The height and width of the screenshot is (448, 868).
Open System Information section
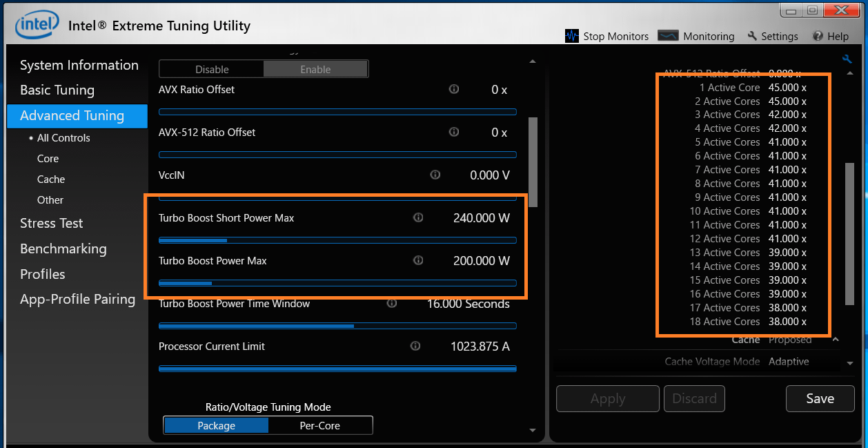[x=79, y=65]
